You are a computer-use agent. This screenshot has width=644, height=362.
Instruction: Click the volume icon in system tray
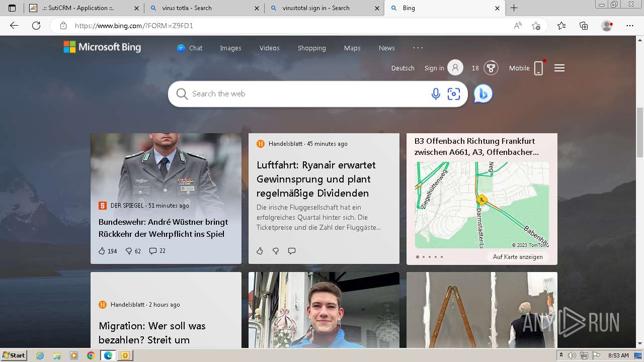tap(572, 355)
